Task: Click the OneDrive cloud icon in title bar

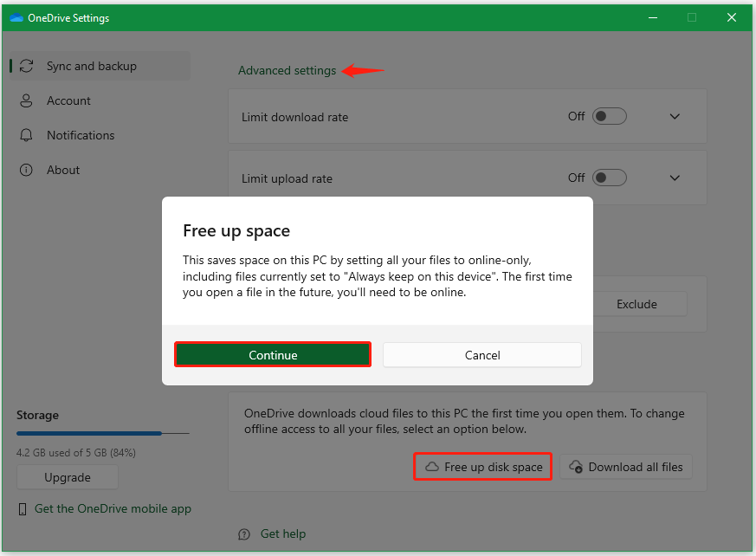Action: tap(16, 18)
